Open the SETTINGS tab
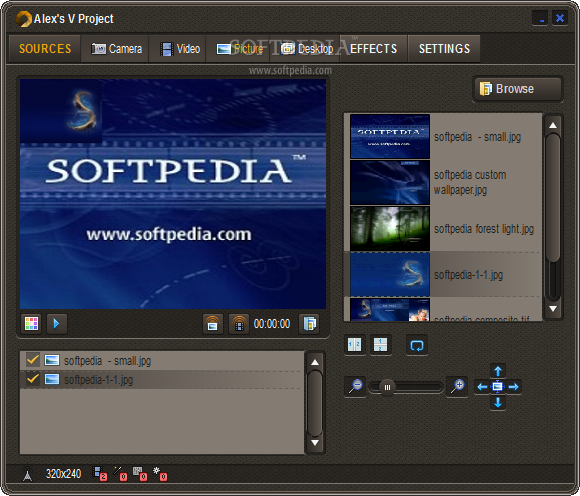580x496 pixels. (x=444, y=49)
